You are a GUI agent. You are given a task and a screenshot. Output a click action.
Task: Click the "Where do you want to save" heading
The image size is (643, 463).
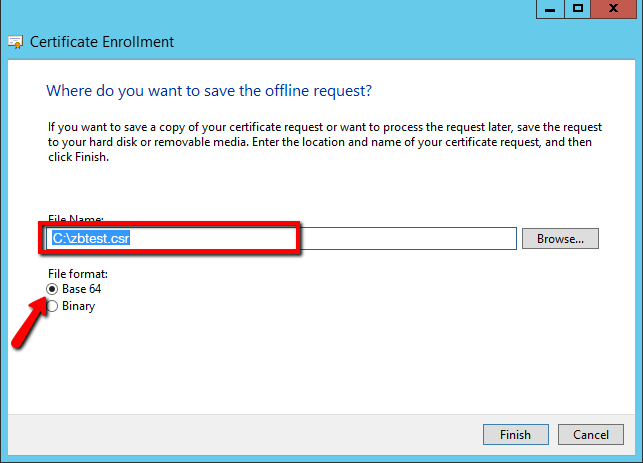[209, 91]
